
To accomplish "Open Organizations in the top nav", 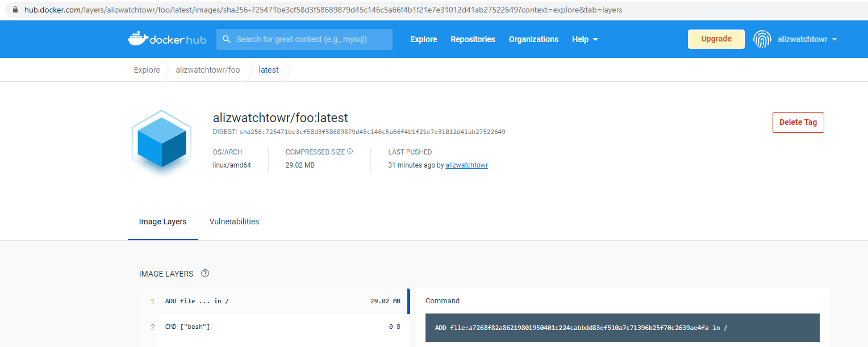I will click(x=533, y=39).
